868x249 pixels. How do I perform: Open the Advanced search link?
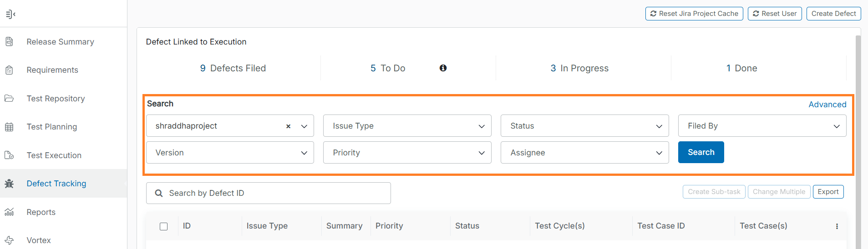click(x=827, y=105)
